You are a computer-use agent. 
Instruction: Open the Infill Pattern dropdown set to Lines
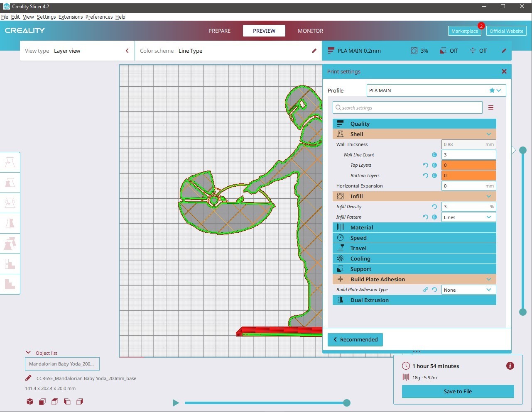click(x=468, y=217)
